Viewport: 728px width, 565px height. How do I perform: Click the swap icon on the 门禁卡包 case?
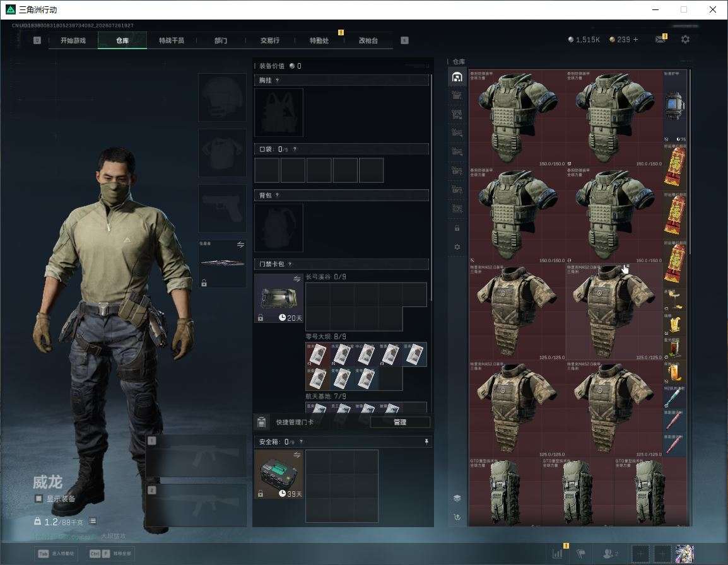coord(296,279)
